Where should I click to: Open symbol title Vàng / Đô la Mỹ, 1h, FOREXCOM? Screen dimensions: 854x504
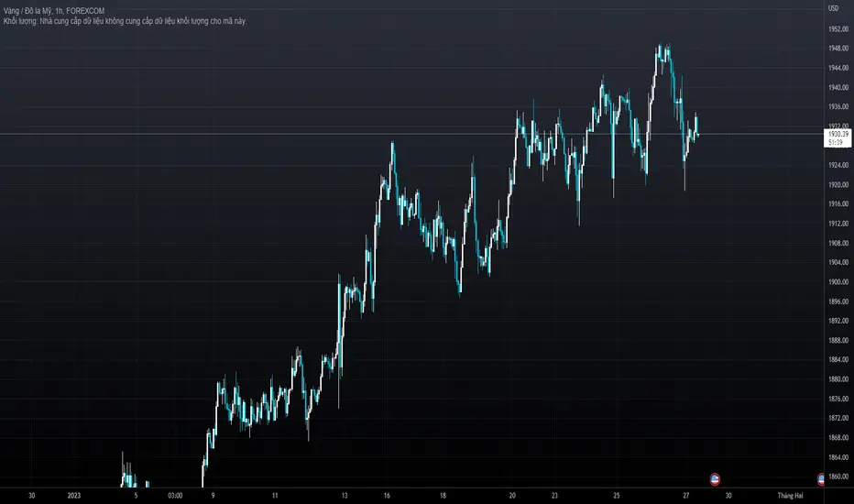tap(54, 10)
